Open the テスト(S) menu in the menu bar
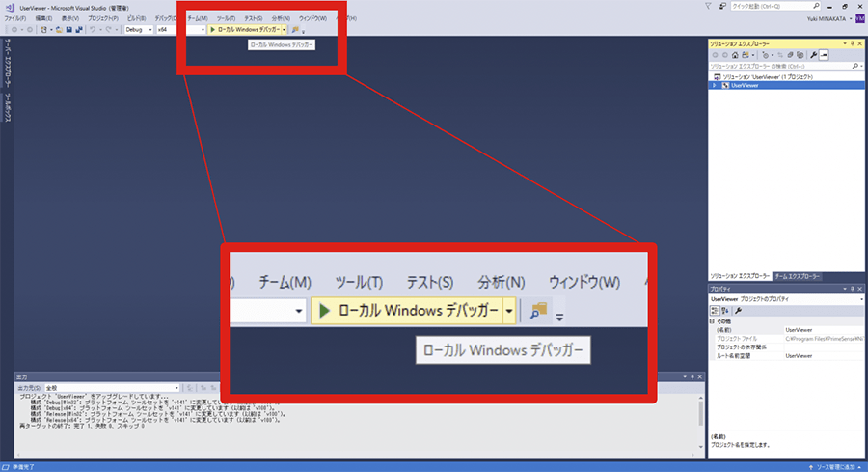The height and width of the screenshot is (472, 868). pyautogui.click(x=254, y=18)
